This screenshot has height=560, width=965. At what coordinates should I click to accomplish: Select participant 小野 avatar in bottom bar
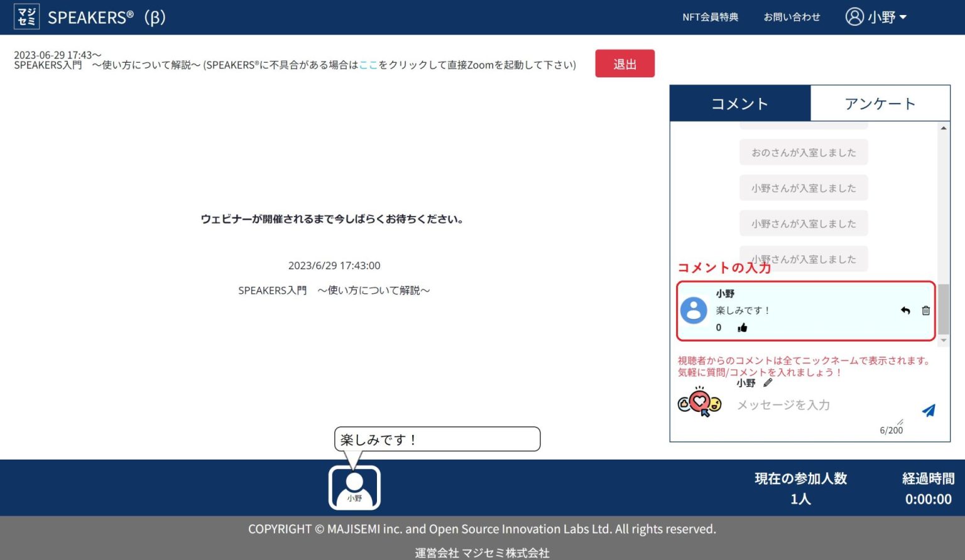354,487
